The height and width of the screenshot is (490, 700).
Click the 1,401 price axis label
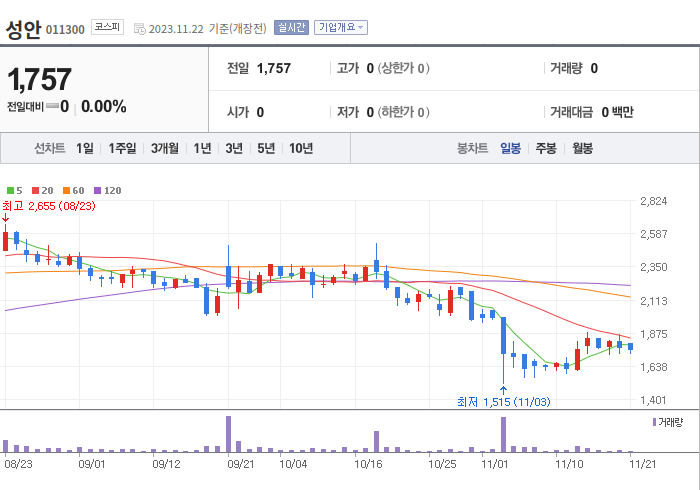tap(654, 400)
